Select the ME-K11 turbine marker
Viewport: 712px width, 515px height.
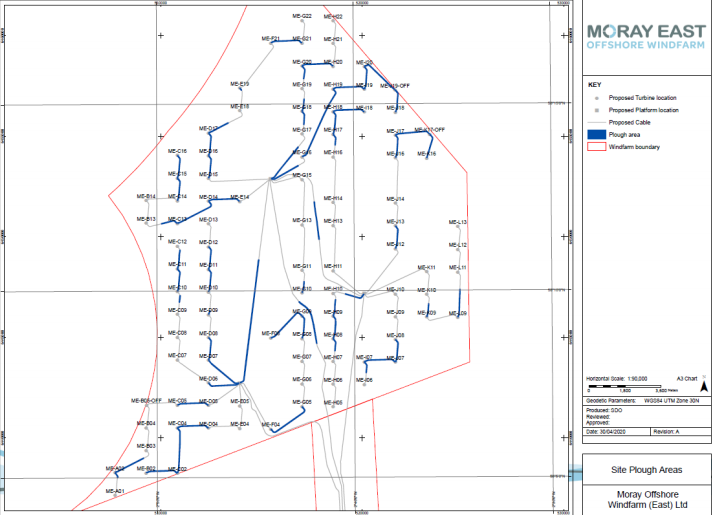click(425, 273)
